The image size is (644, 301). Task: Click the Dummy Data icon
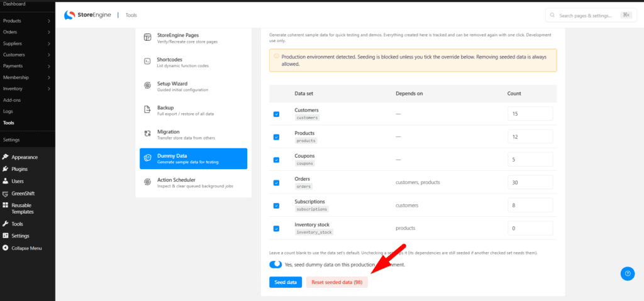pos(147,158)
